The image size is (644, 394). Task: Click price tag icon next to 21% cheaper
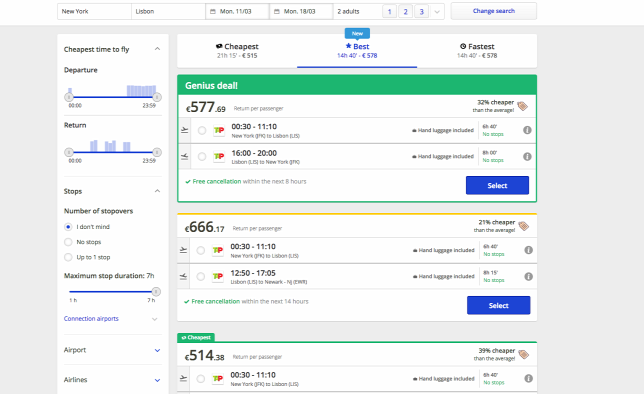point(524,226)
